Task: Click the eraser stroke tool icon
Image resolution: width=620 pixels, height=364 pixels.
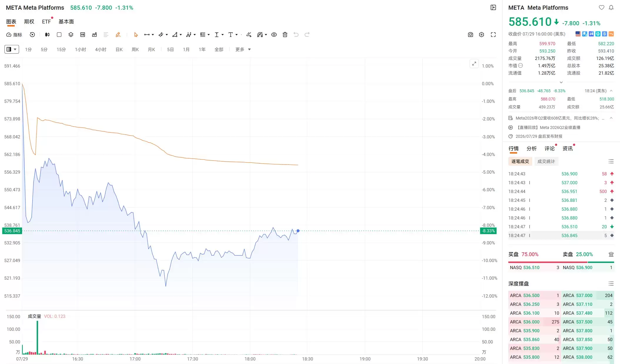Action: point(249,35)
